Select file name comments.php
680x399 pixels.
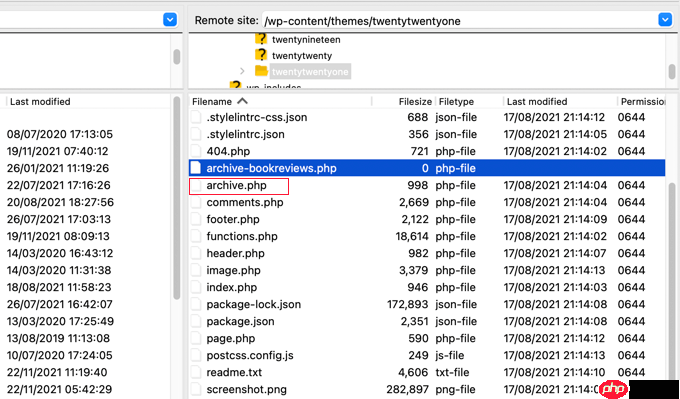tap(245, 202)
